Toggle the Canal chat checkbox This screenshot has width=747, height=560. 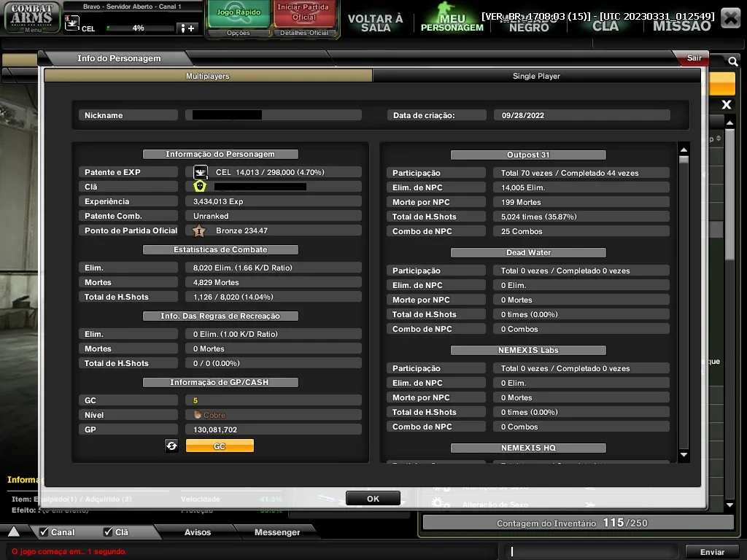[x=44, y=532]
